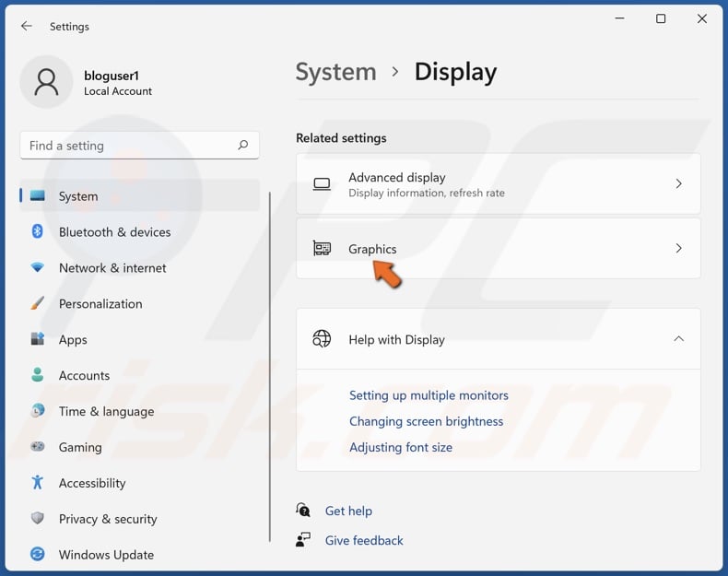
Task: Minimize the Settings window
Action: coord(620,18)
